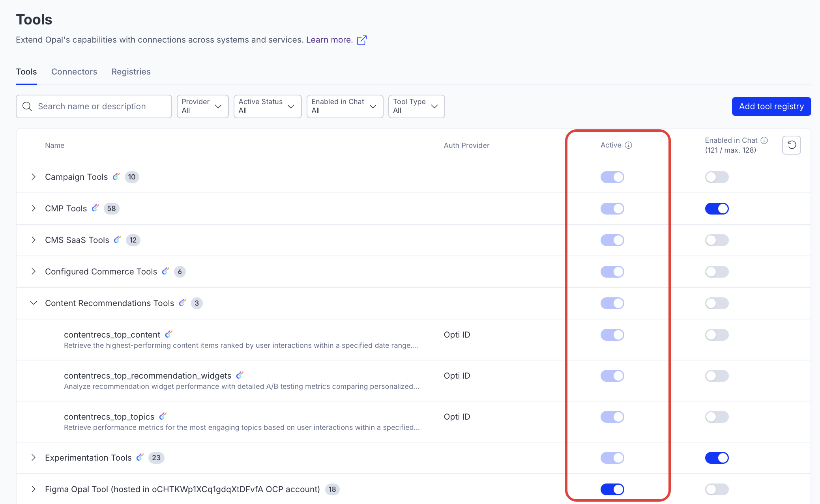Click the external link icon beside Learn more
Viewport: 820px width, 504px height.
coord(361,40)
